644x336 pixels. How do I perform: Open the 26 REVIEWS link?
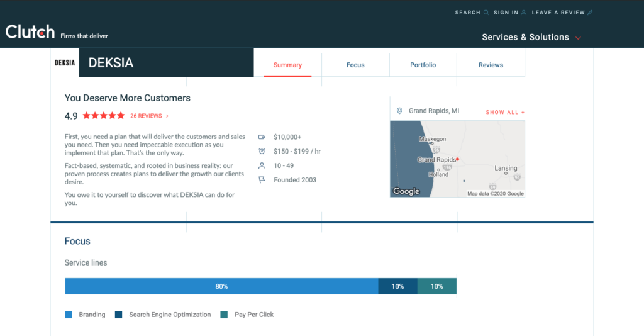click(x=146, y=116)
